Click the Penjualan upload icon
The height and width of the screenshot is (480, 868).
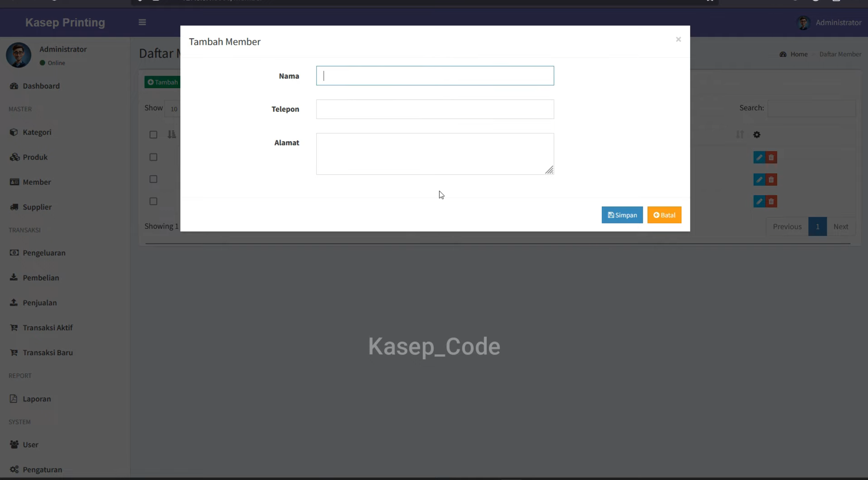(x=14, y=302)
